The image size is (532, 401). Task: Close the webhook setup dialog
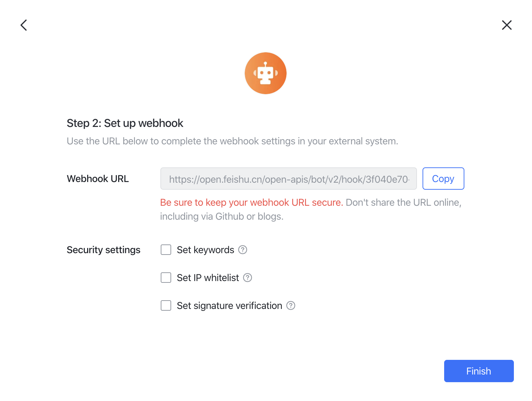507,25
